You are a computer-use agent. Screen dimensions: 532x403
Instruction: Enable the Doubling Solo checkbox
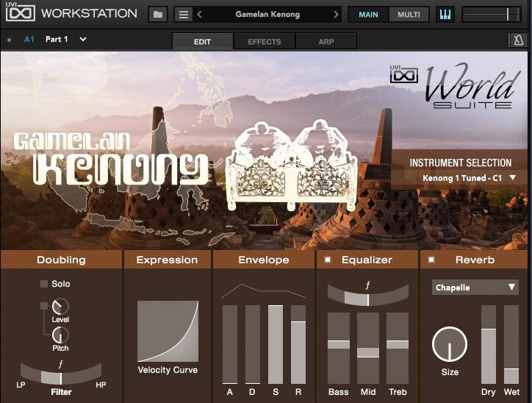coord(44,284)
